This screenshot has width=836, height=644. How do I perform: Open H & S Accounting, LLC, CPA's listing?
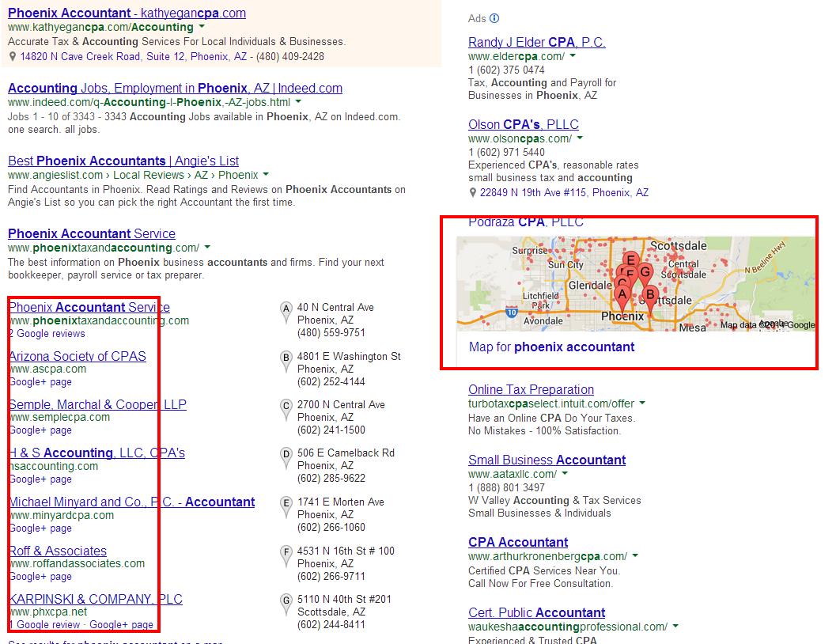point(97,453)
